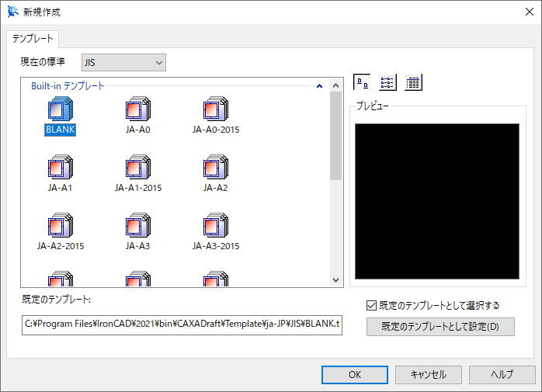Click the JA-A1-2015 label text
Viewport: 542px width, 392px height.
[138, 188]
